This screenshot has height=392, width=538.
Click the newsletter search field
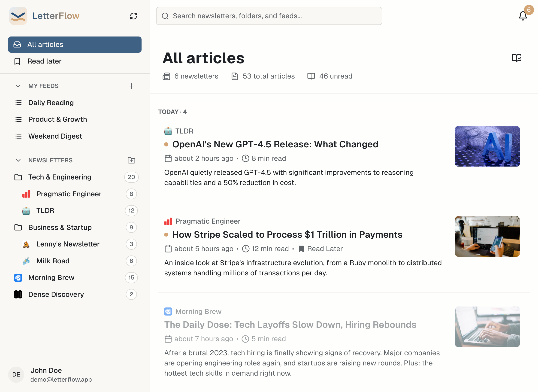tap(269, 16)
